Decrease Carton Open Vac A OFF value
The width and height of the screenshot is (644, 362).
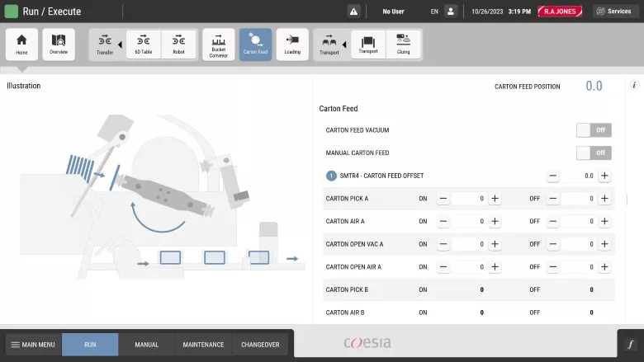click(x=553, y=244)
